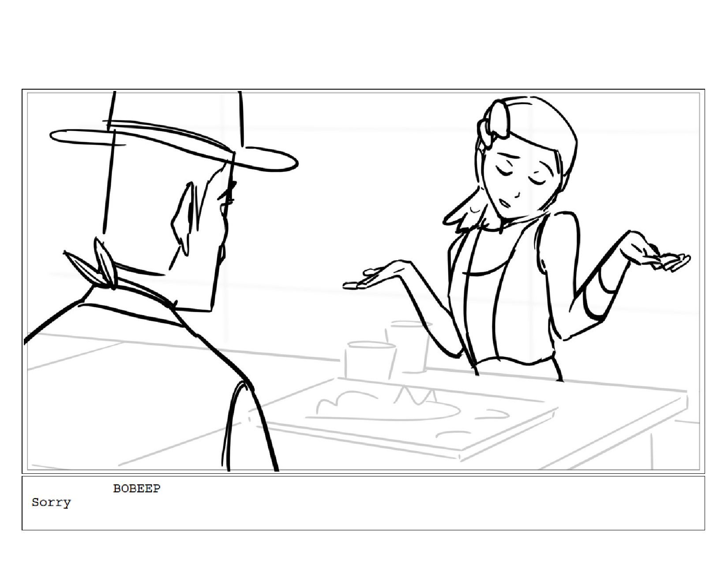
Task: Select the storyboard panel sketch
Action: coord(363,281)
